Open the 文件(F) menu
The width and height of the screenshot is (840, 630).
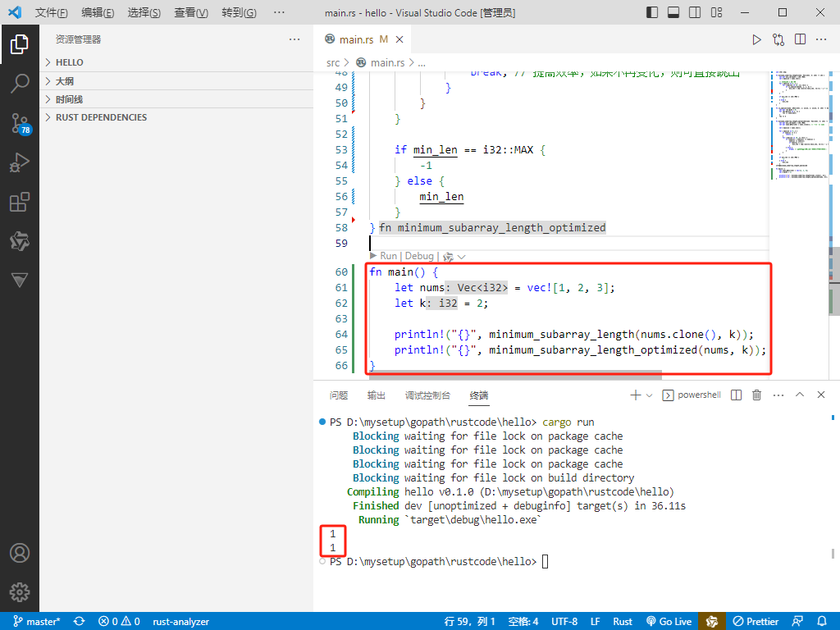click(52, 13)
